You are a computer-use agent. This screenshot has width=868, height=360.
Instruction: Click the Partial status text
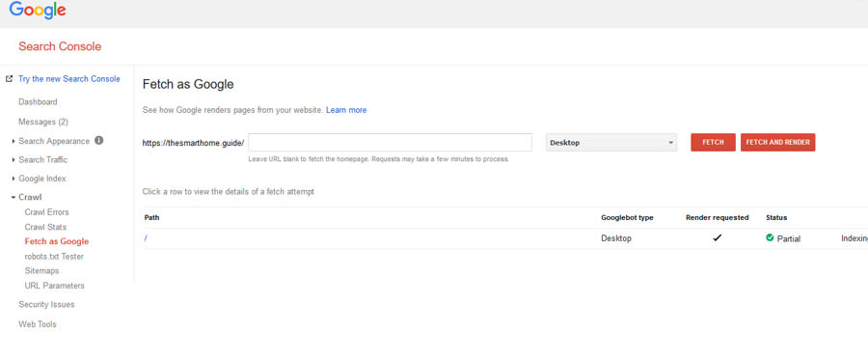pyautogui.click(x=789, y=238)
